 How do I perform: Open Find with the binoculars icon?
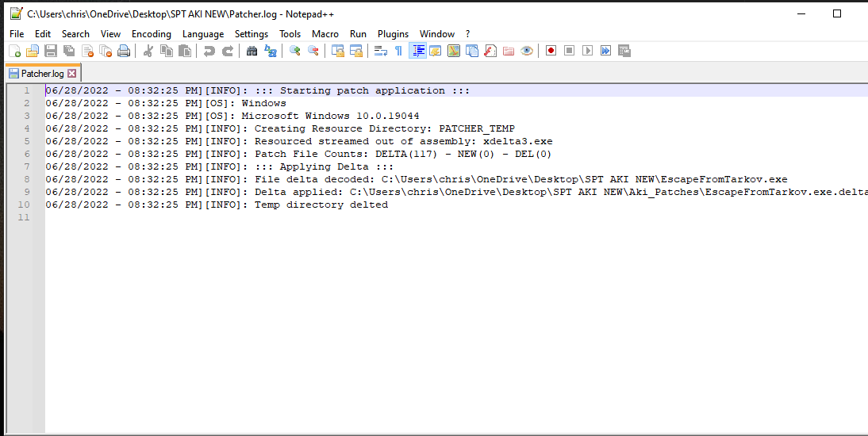pyautogui.click(x=252, y=51)
